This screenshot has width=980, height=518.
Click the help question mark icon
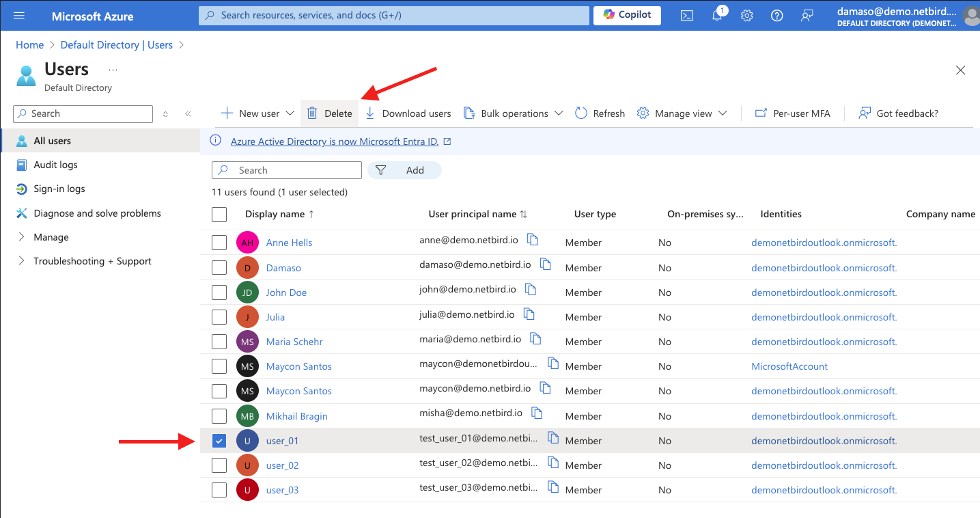click(x=776, y=16)
